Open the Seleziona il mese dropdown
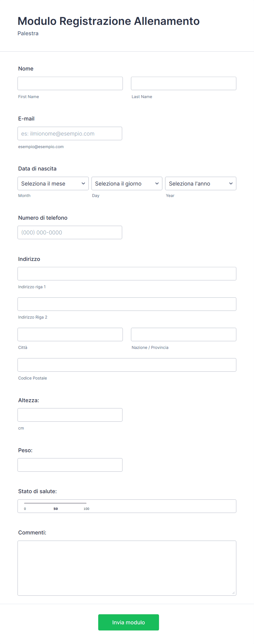Screen dimensions: 254x644 [53, 184]
